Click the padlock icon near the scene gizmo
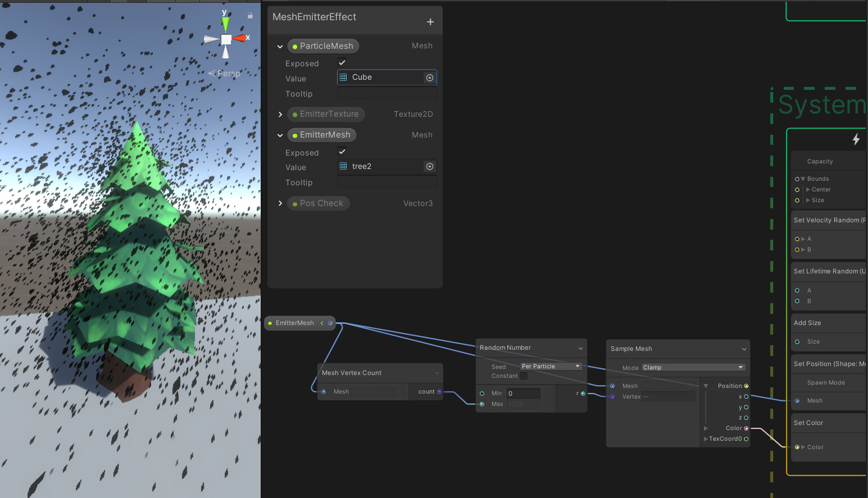Viewport: 868px width, 498px height. (249, 16)
